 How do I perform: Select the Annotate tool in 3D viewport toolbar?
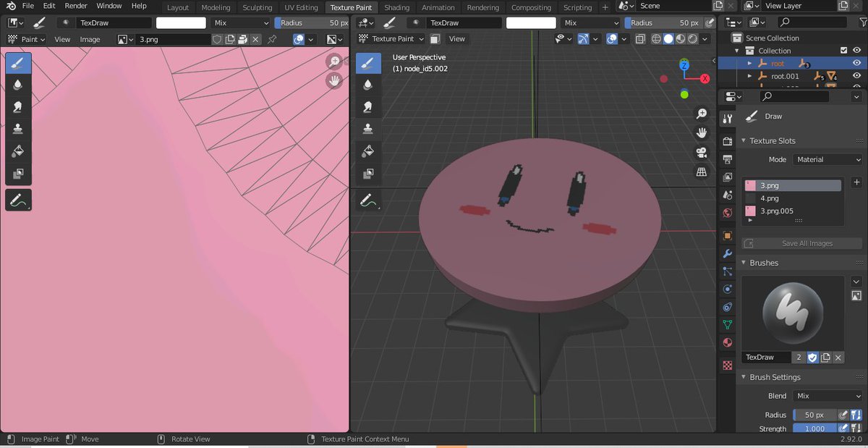(367, 200)
